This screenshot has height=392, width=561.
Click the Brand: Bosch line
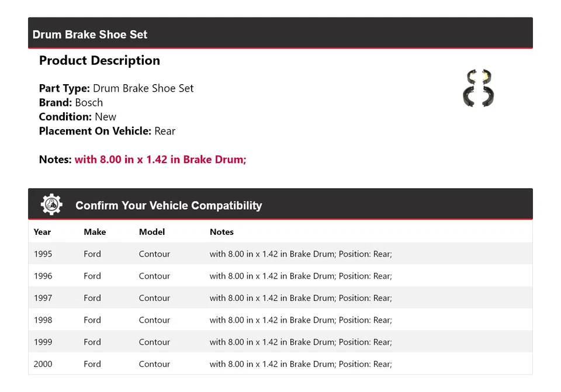click(71, 103)
